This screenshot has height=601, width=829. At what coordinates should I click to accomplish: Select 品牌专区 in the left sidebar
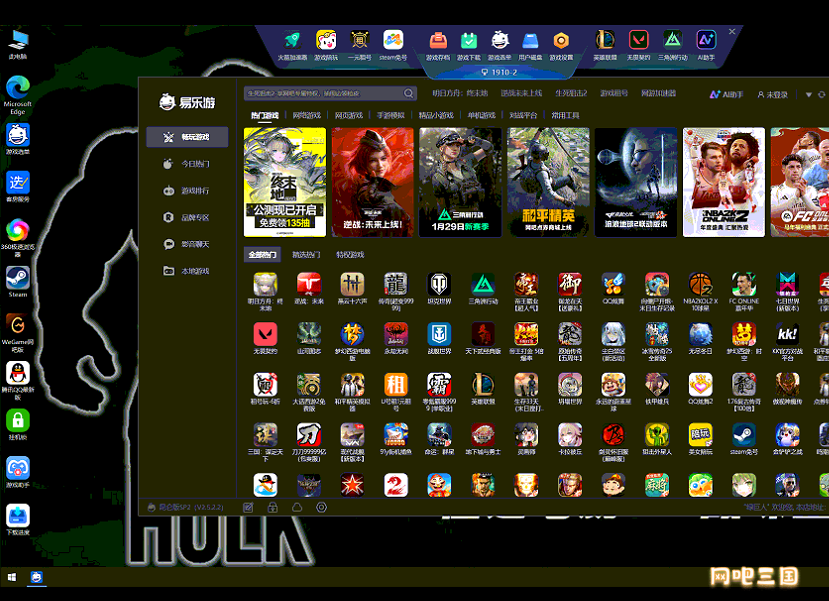point(187,217)
